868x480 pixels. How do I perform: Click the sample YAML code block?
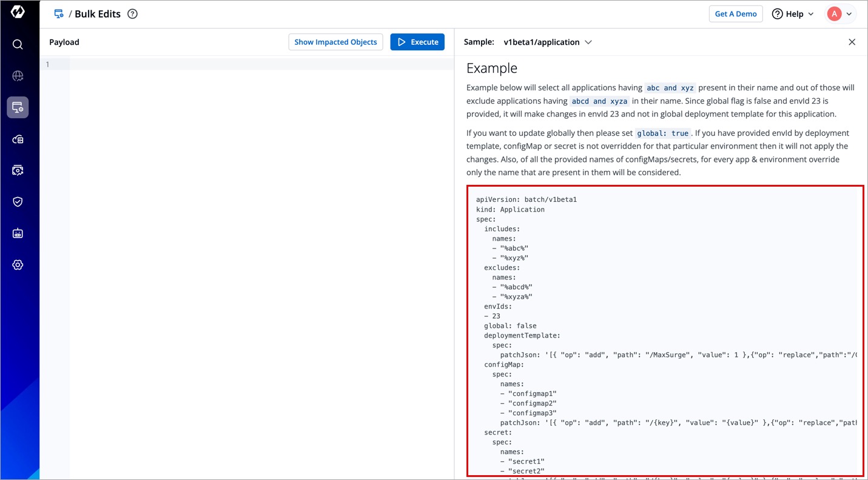coord(665,330)
